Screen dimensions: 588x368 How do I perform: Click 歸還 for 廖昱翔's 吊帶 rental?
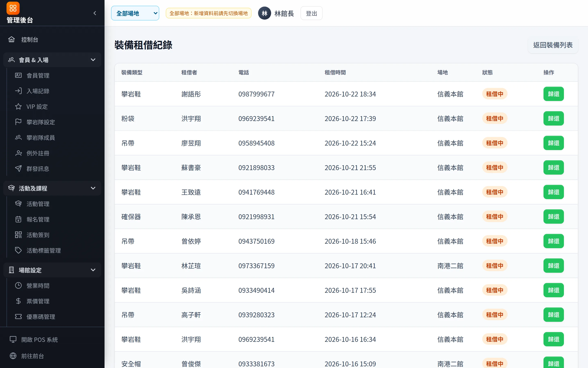click(x=553, y=143)
